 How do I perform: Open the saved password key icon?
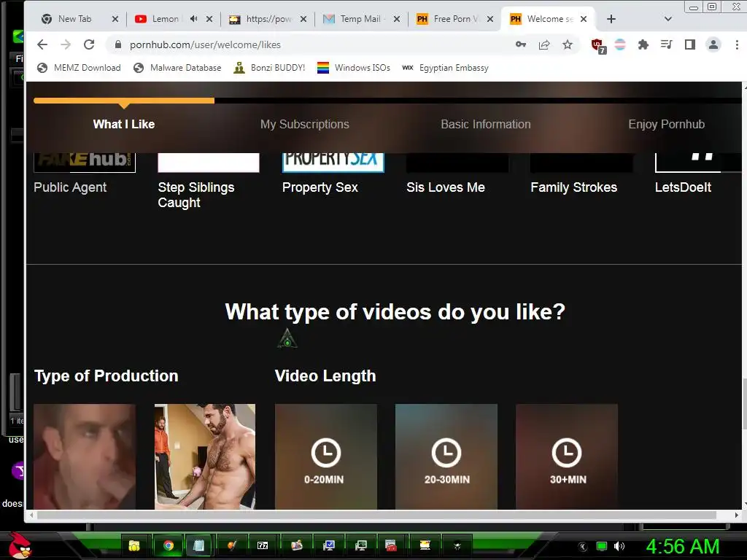[521, 44]
